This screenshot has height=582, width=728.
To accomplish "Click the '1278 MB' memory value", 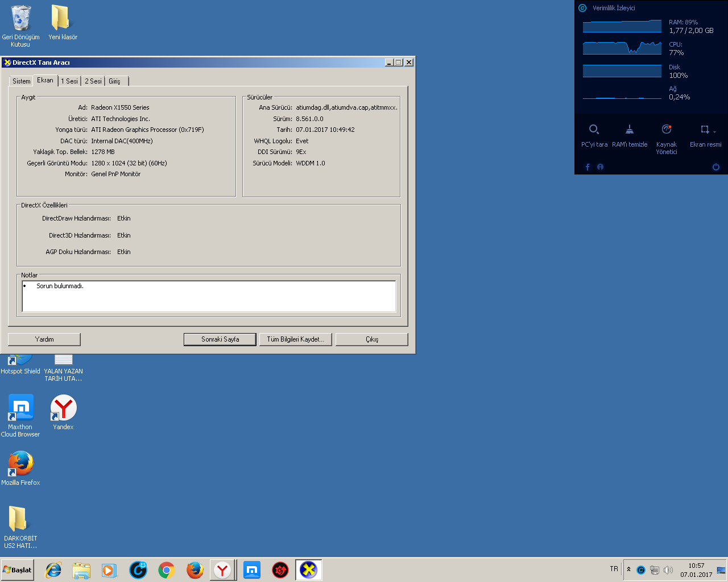I will tap(103, 152).
